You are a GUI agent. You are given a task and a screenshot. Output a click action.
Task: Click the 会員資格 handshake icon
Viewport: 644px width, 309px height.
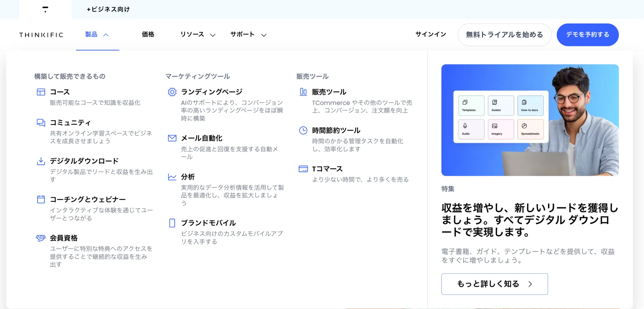point(41,238)
